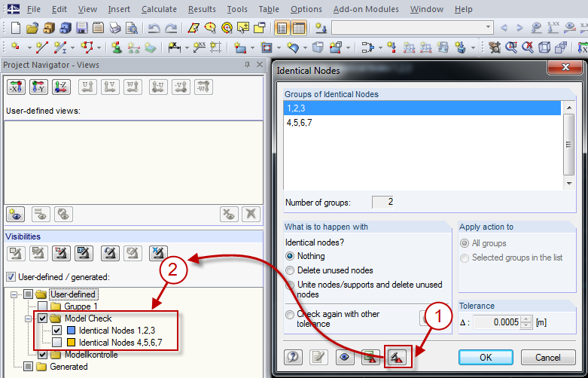Click the New line toolbar icon
Image resolution: width=588 pixels, height=378 pixels.
(x=41, y=47)
